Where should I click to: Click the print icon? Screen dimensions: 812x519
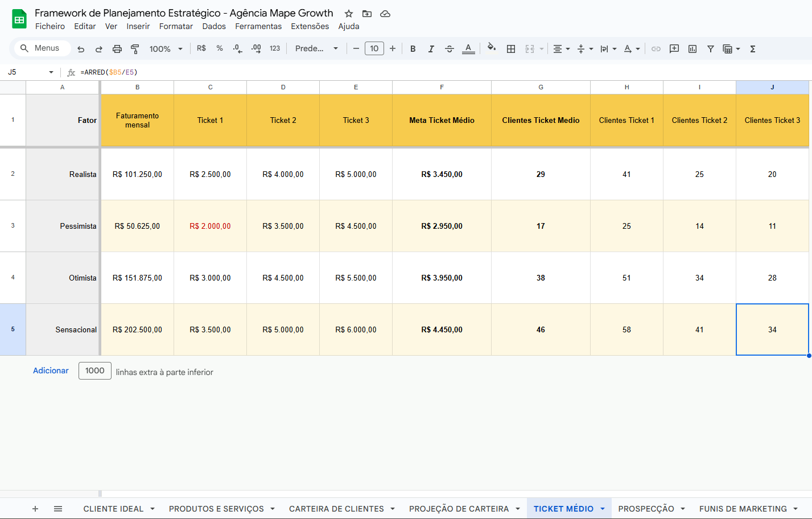tap(117, 49)
